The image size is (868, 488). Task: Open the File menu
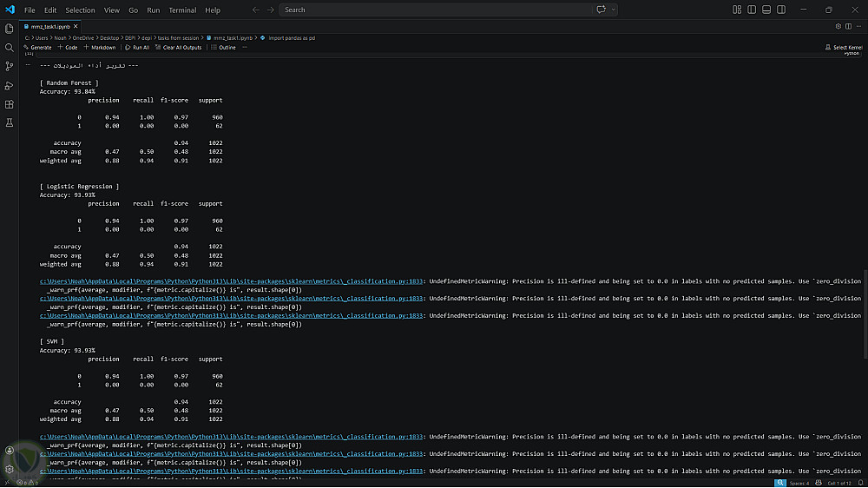(x=30, y=10)
